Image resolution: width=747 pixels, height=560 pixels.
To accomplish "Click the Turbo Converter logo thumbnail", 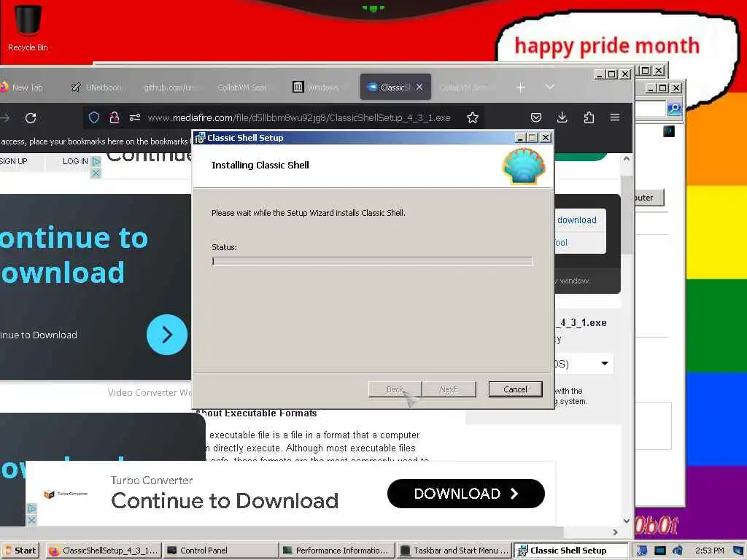I will coord(65,494).
